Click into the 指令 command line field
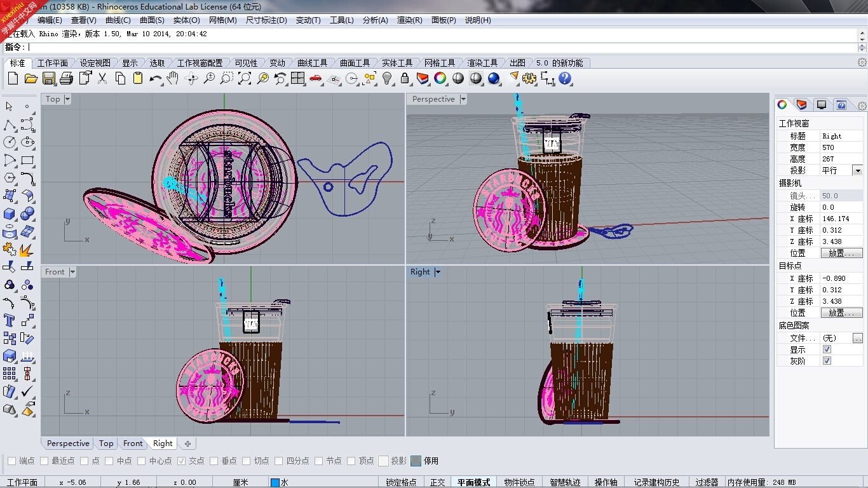This screenshot has width=868, height=488. pyautogui.click(x=442, y=47)
